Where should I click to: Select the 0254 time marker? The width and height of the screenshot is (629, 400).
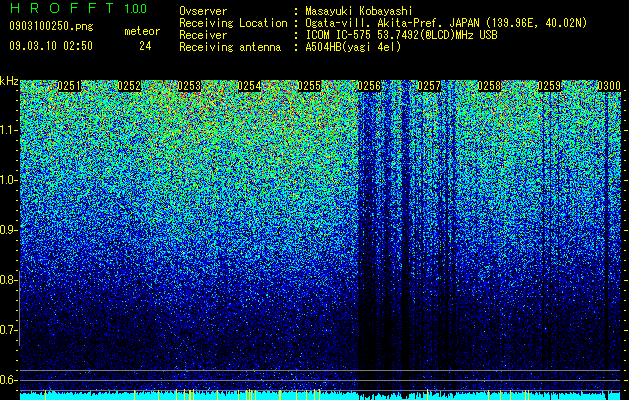[x=249, y=86]
